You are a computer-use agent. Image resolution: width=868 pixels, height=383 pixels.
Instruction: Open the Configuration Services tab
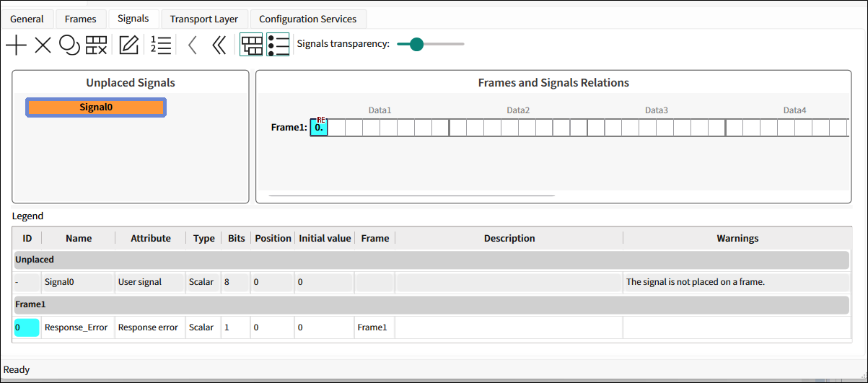point(308,19)
